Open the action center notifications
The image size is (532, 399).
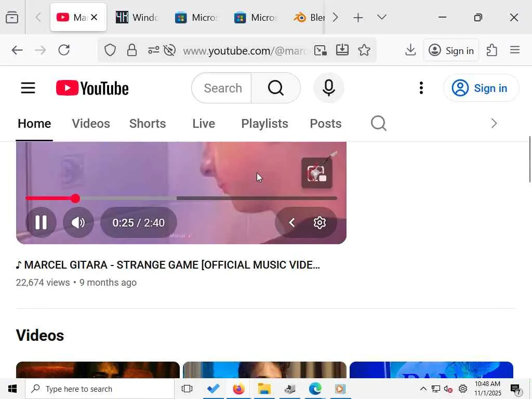516,390
